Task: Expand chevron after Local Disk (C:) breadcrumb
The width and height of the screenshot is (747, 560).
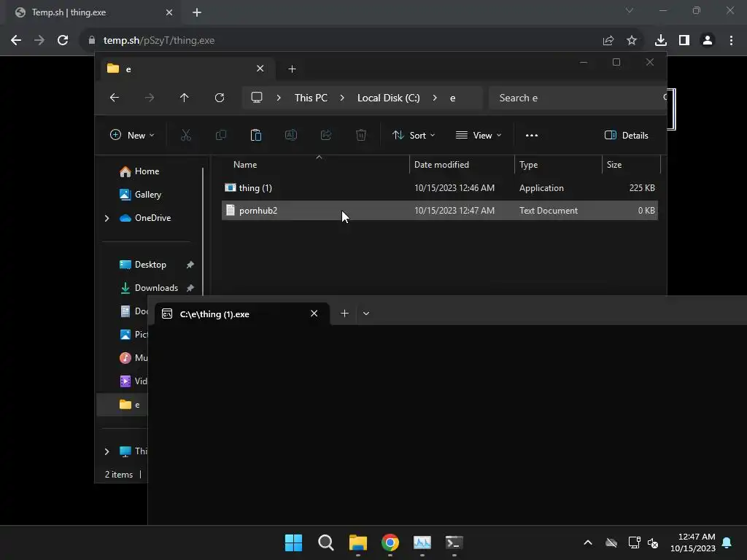Action: pos(435,98)
